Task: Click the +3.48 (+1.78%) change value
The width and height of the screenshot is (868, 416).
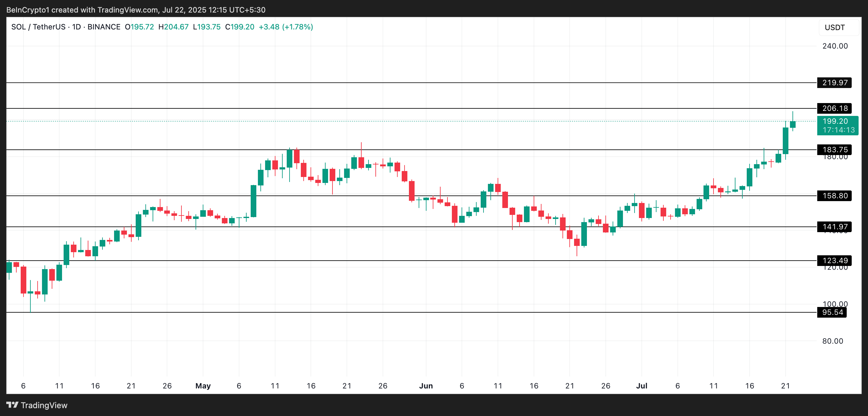Action: click(286, 27)
